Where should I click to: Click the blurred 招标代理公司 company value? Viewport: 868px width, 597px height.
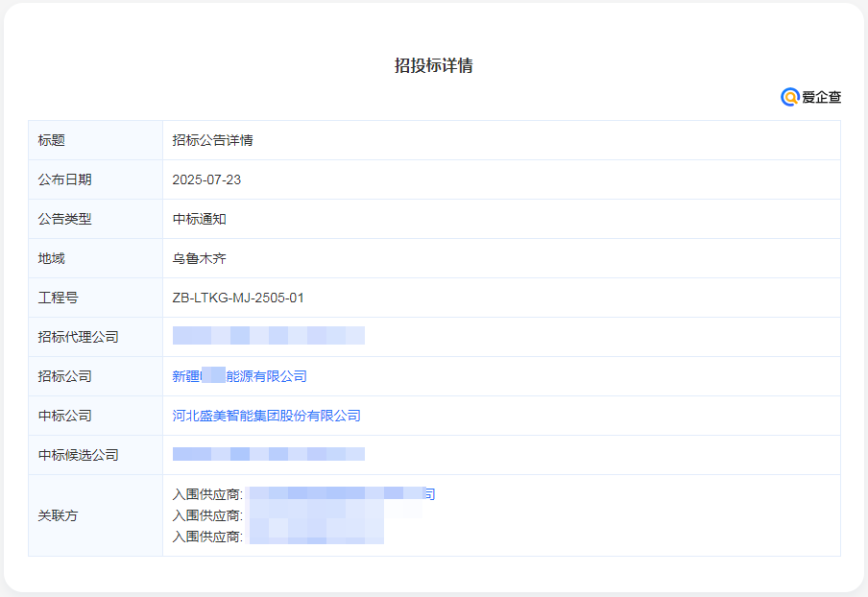[268, 336]
